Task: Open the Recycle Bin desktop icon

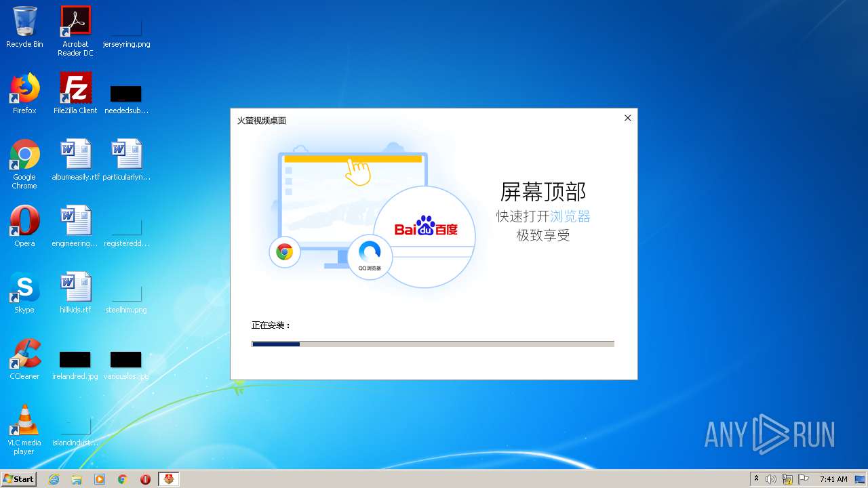Action: [24, 26]
